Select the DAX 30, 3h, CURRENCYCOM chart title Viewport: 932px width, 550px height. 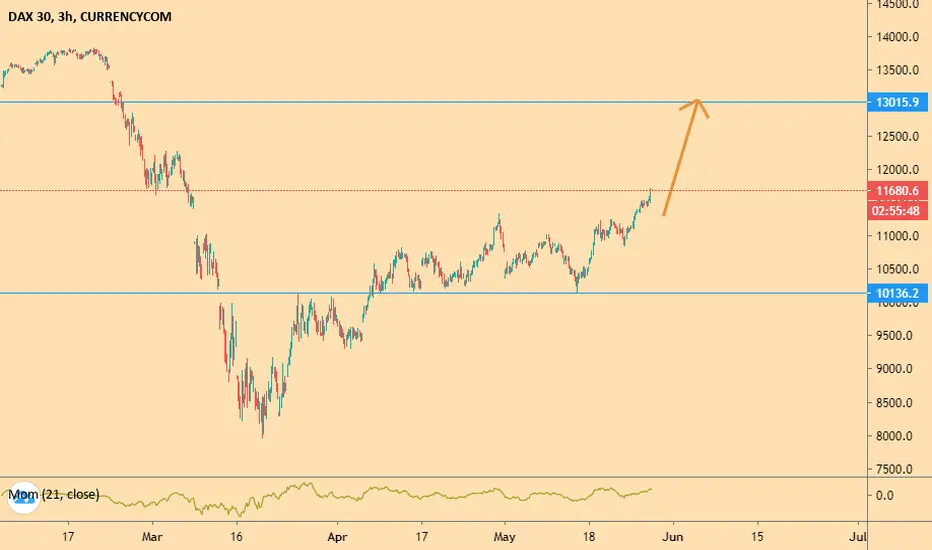90,17
